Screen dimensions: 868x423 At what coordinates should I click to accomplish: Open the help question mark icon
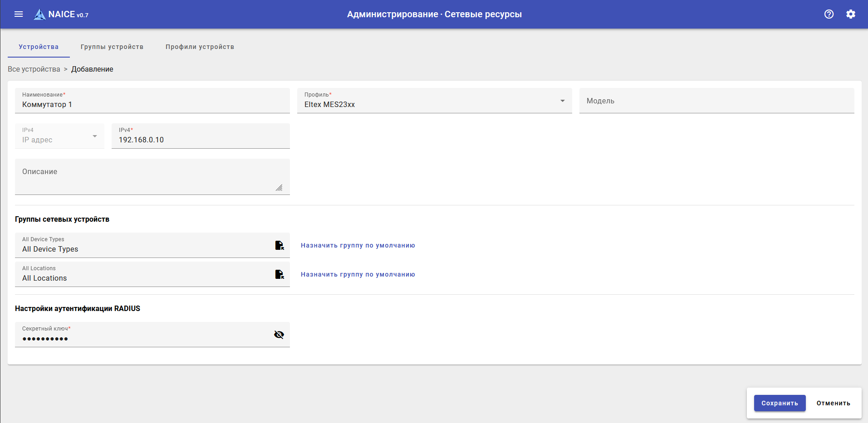pyautogui.click(x=829, y=14)
